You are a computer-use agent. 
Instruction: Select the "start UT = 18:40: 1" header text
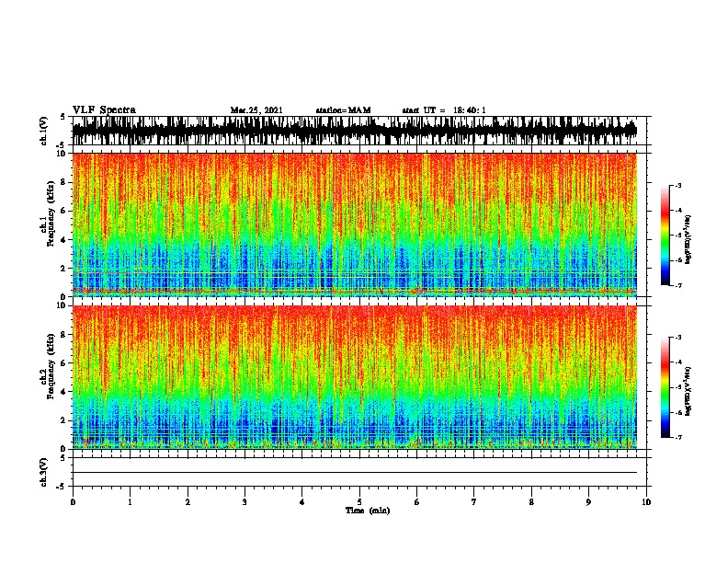click(444, 110)
